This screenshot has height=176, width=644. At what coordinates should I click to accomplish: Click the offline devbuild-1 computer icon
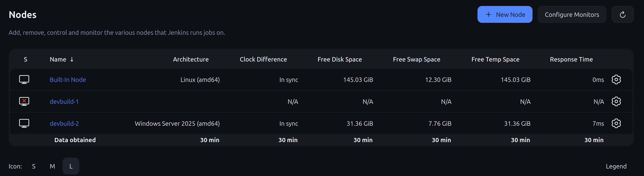24,102
